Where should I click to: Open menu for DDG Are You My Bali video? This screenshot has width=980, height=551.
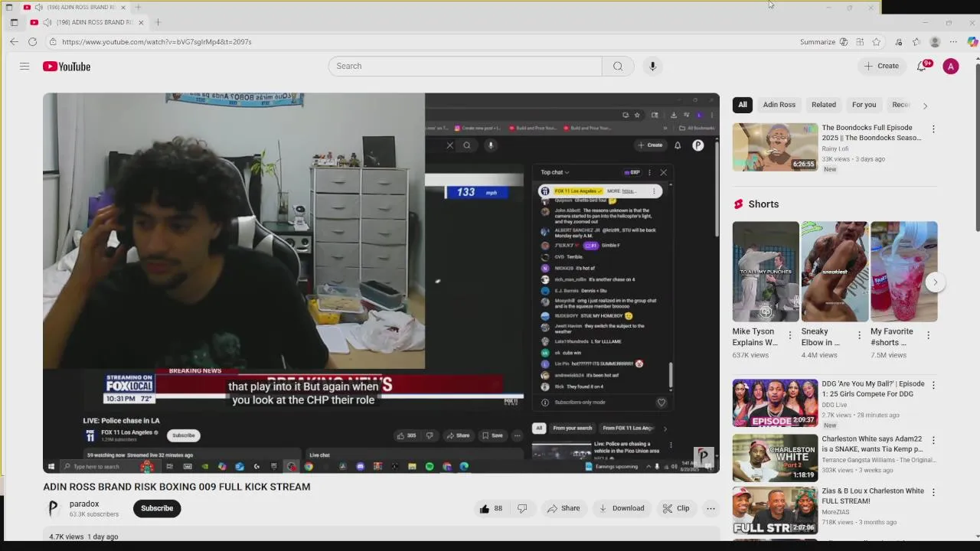pyautogui.click(x=933, y=385)
